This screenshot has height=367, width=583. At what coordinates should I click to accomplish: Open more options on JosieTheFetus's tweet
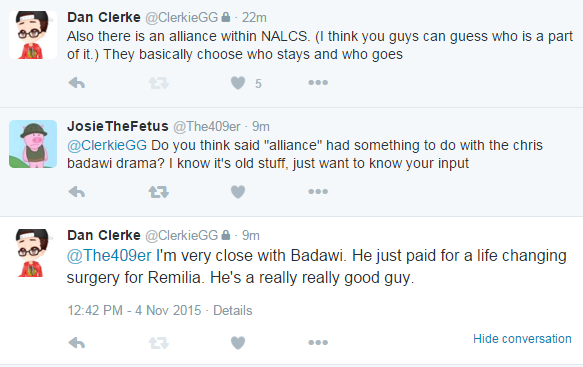pos(318,191)
